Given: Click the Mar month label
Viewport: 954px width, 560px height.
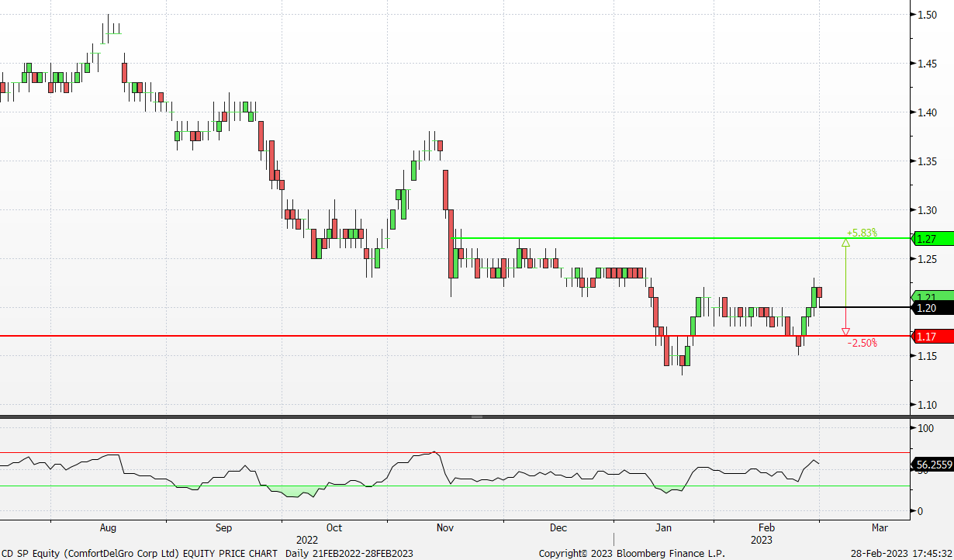Looking at the screenshot, I should [x=879, y=527].
